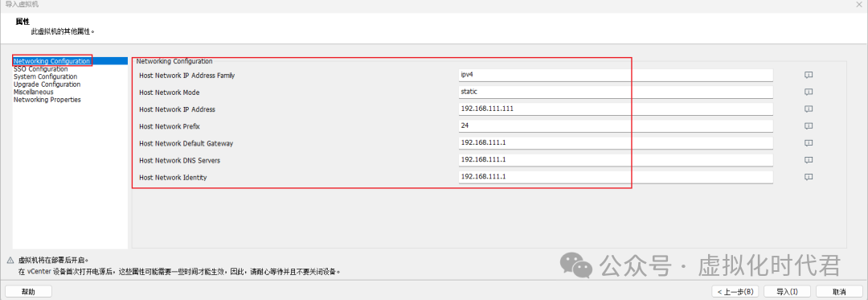
Task: Click the 属性 heading text
Action: (23, 22)
